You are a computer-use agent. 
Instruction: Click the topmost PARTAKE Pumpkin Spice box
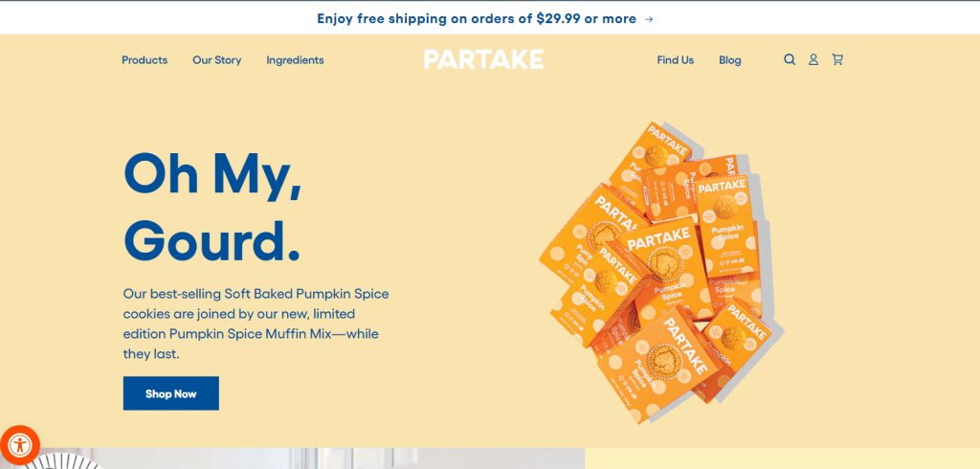(x=650, y=160)
